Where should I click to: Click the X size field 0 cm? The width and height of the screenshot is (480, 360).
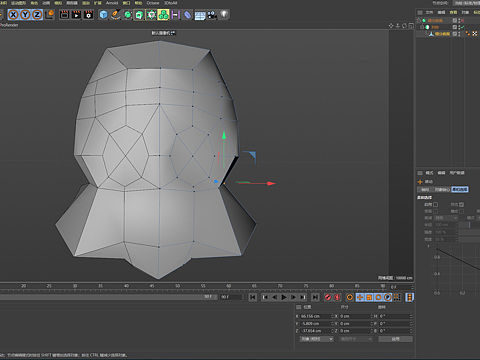[355, 316]
